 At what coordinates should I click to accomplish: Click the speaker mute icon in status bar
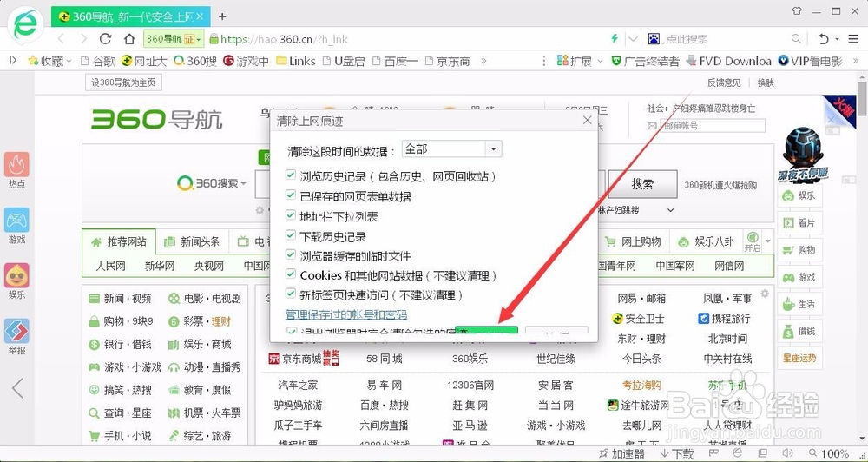(787, 453)
